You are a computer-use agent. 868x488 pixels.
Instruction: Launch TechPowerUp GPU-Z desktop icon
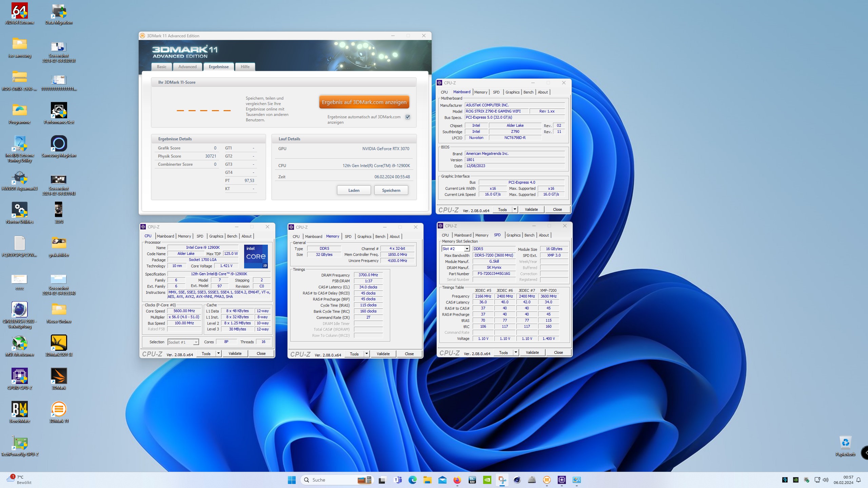[19, 446]
